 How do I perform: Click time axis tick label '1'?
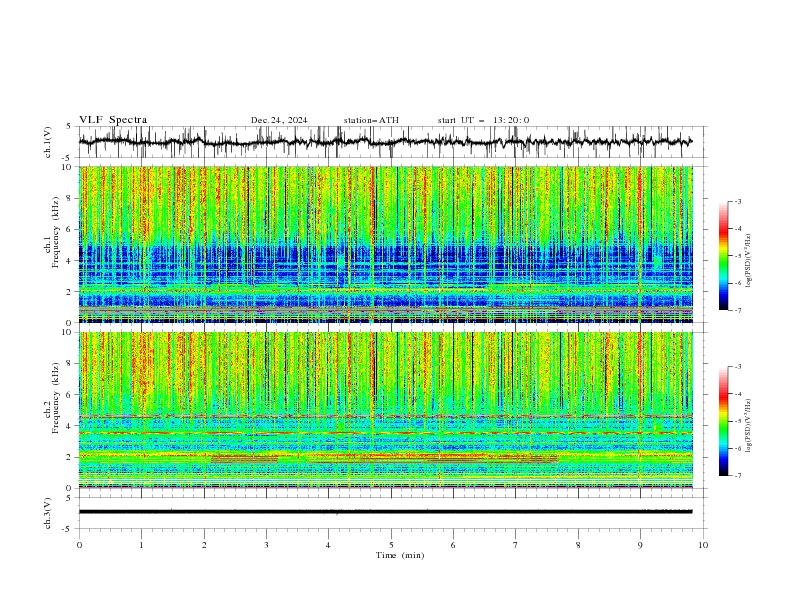(141, 545)
